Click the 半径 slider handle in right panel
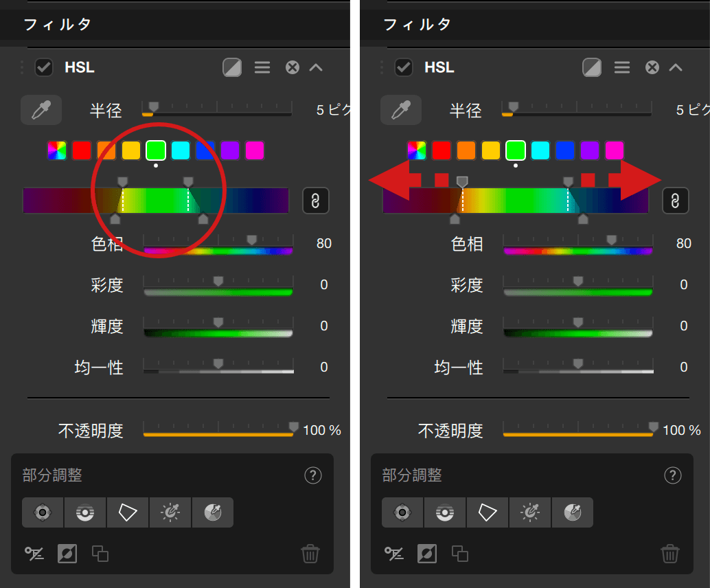Screen dimensions: 710x588 click(x=514, y=107)
